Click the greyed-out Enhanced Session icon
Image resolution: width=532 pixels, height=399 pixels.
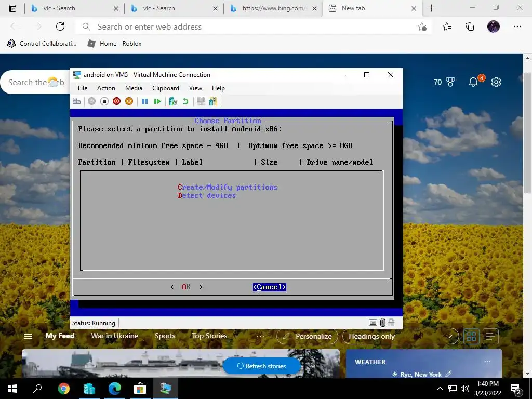coord(201,101)
